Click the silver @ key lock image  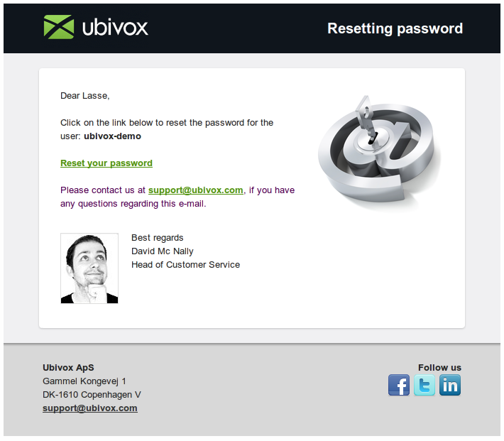pos(379,151)
